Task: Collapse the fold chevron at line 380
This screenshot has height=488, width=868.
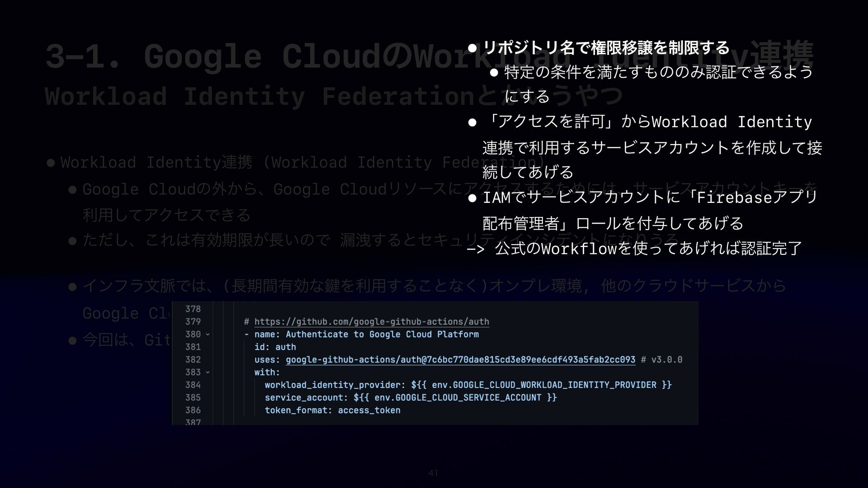Action: [x=208, y=335]
